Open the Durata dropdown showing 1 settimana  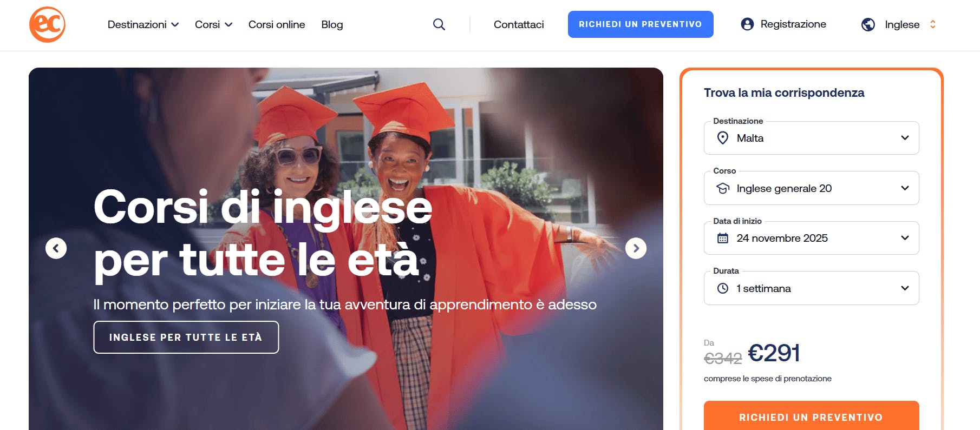[x=811, y=288]
